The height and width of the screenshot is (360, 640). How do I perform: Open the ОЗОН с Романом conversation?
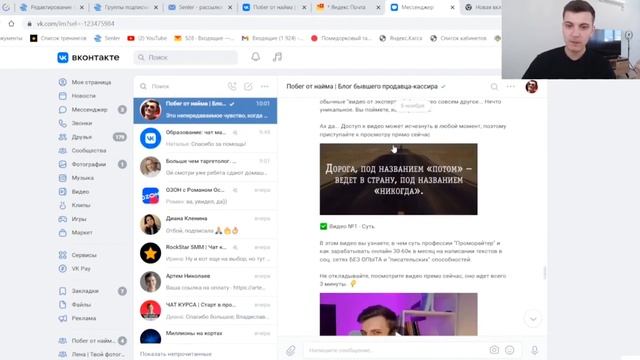205,196
